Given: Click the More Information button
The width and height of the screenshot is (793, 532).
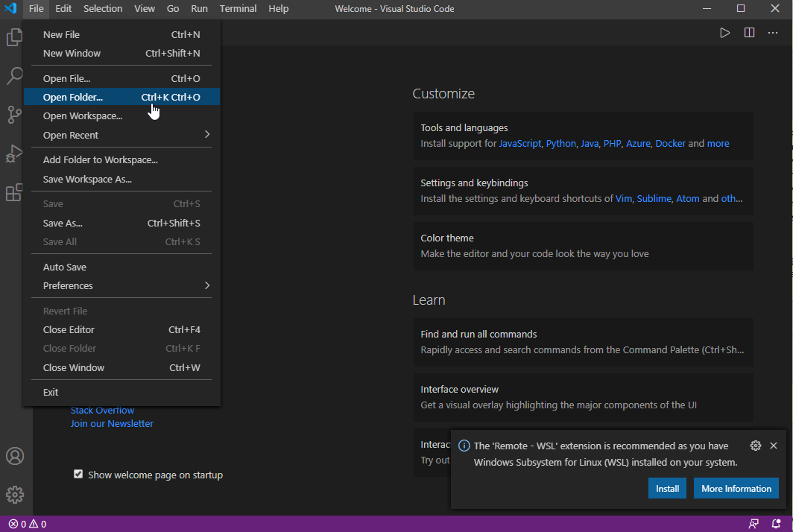Looking at the screenshot, I should [736, 489].
